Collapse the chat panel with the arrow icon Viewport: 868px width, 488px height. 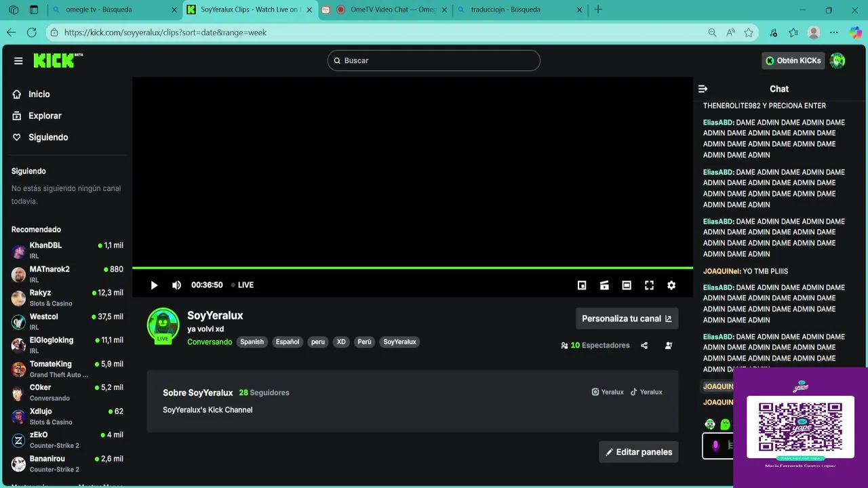(x=703, y=89)
